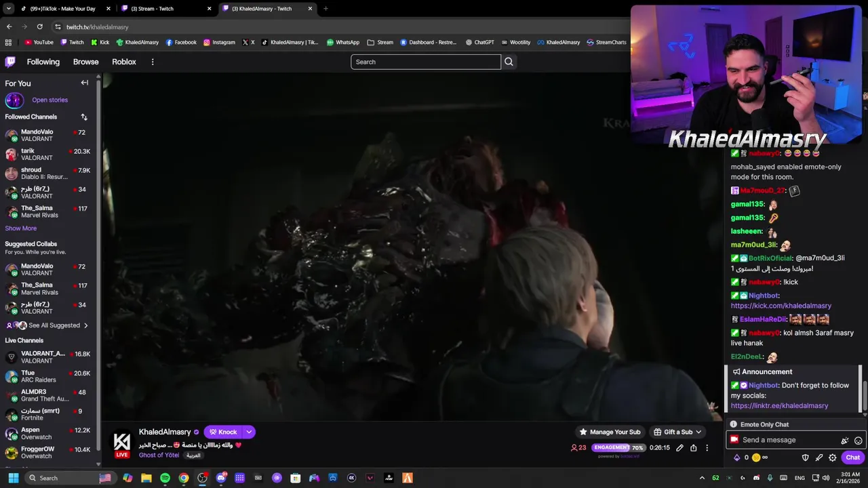The image size is (868, 488).
Task: Show hidden system tray icons
Action: (x=702, y=478)
